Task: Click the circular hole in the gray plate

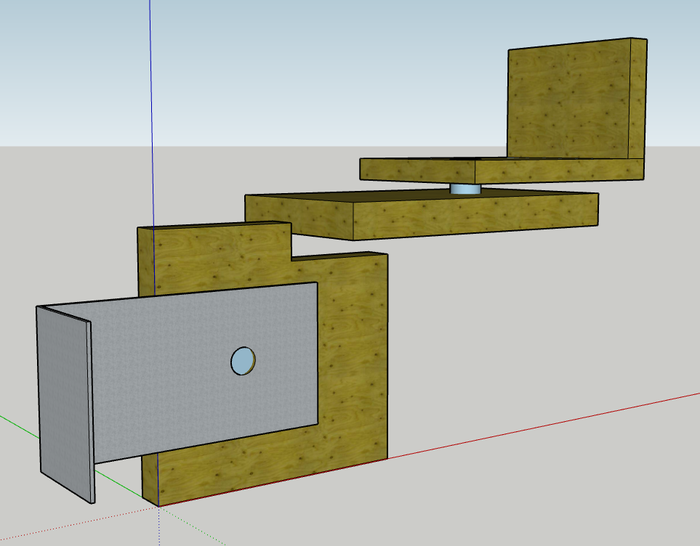Action: 243,361
